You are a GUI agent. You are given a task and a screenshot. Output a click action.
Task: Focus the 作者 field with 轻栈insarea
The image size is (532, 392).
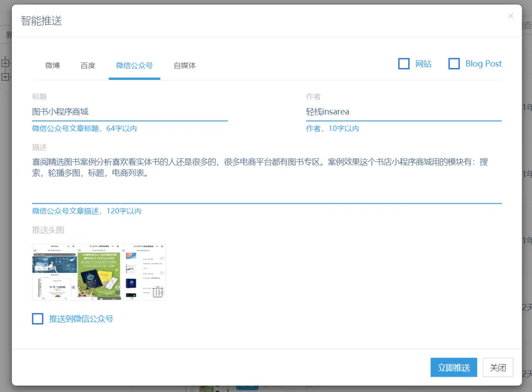tap(403, 112)
